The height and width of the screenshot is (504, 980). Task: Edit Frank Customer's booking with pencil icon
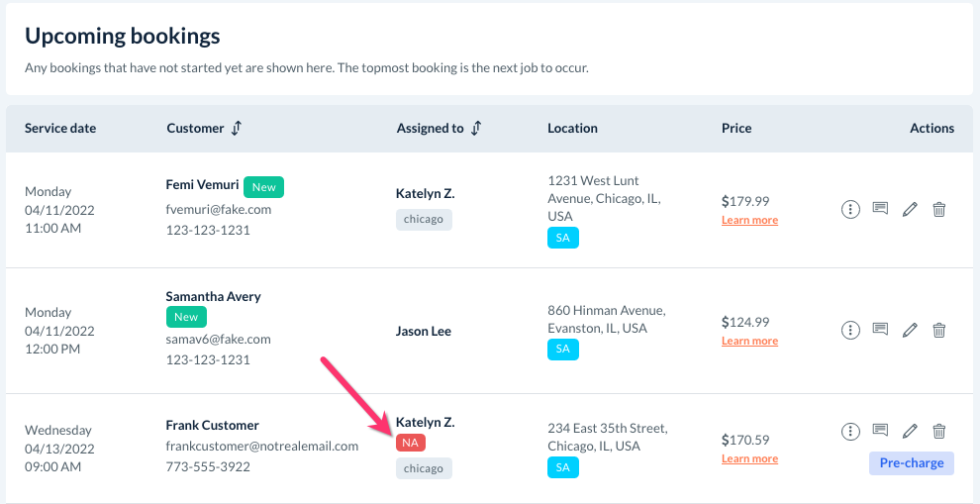click(911, 431)
